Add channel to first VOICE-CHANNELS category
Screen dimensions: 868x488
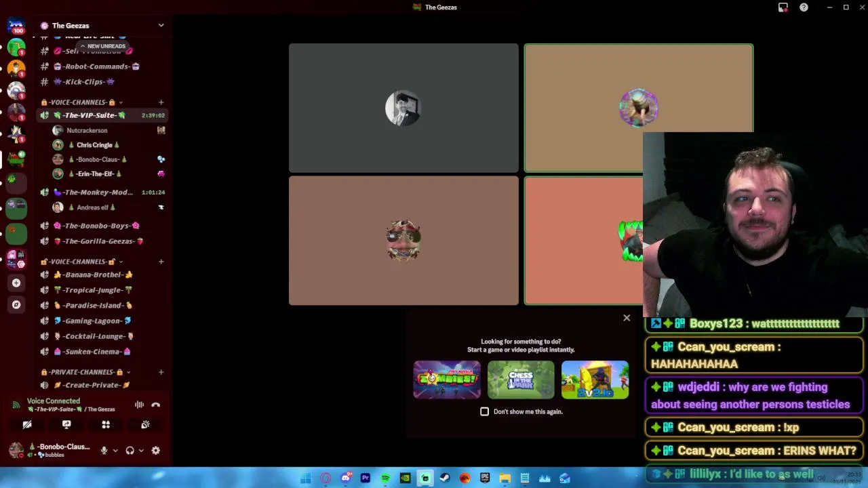click(161, 102)
